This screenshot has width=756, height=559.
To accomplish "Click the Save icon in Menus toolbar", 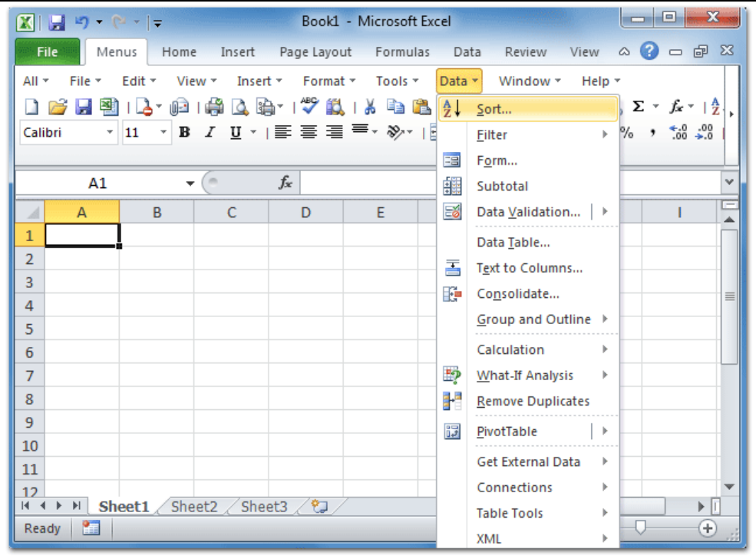I will 84,107.
